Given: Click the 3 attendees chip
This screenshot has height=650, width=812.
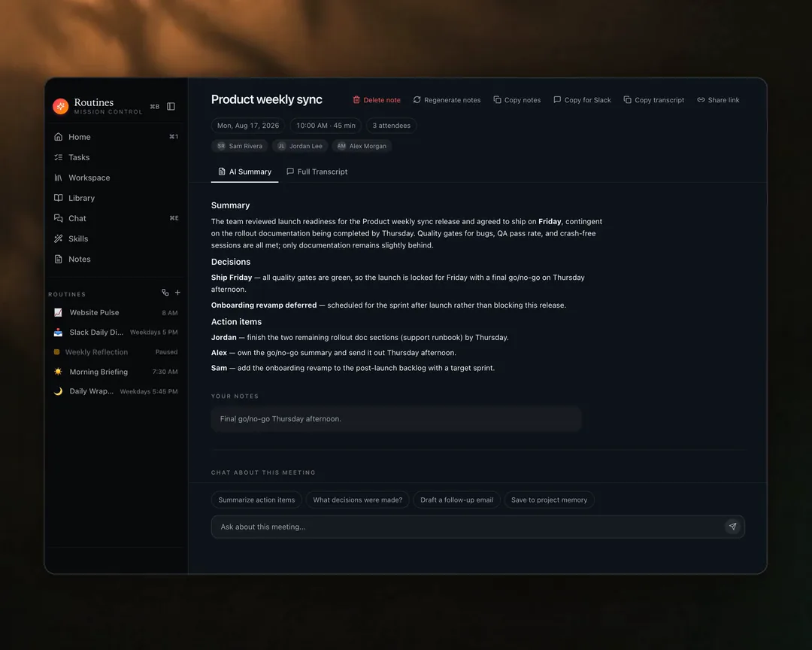Looking at the screenshot, I should pyautogui.click(x=392, y=126).
